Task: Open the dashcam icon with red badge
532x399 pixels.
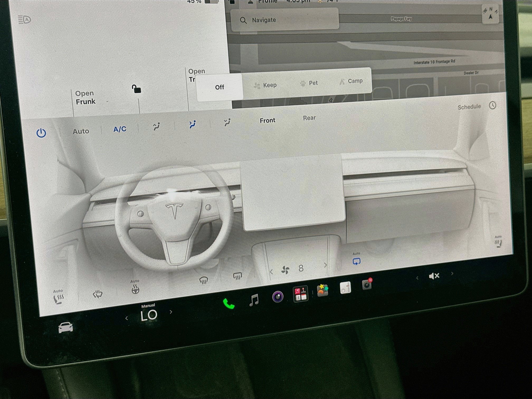Action: click(x=367, y=284)
